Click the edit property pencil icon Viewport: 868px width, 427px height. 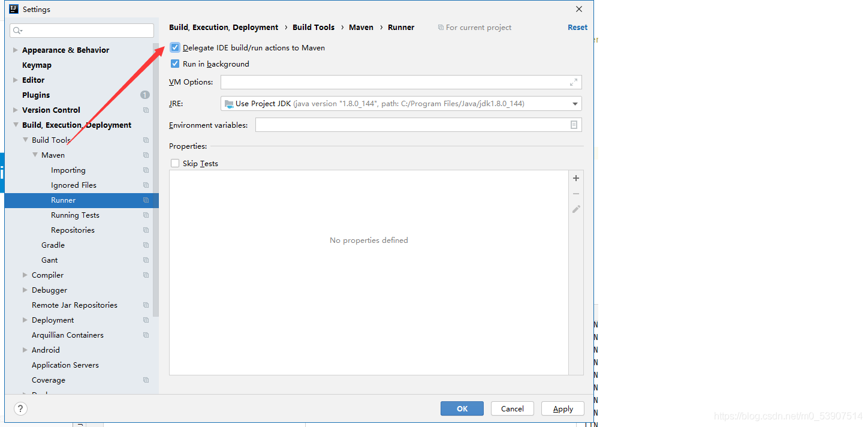coord(576,209)
